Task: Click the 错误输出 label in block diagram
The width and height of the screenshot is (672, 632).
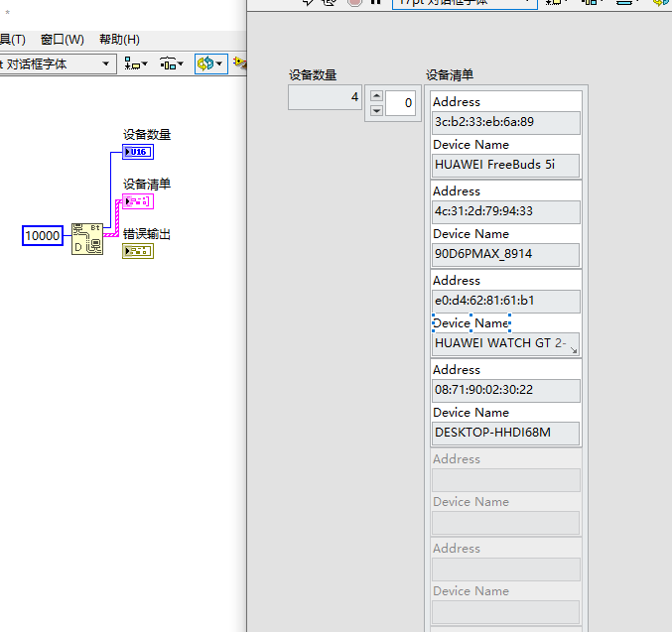Action: pos(147,234)
